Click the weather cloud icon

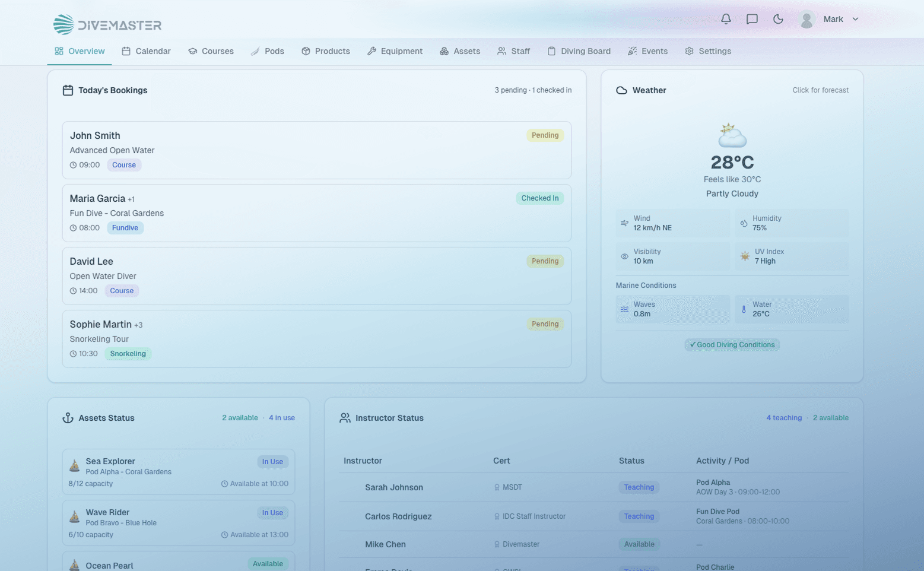[x=621, y=90]
